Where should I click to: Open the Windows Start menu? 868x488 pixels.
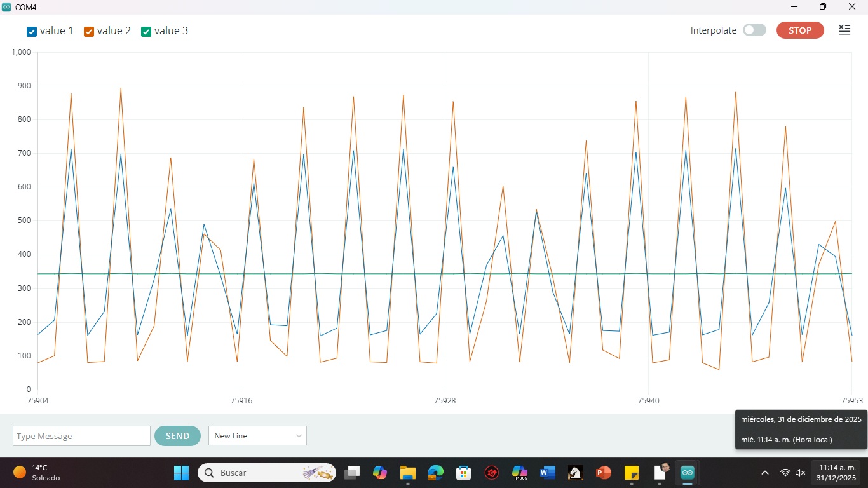[x=181, y=473]
